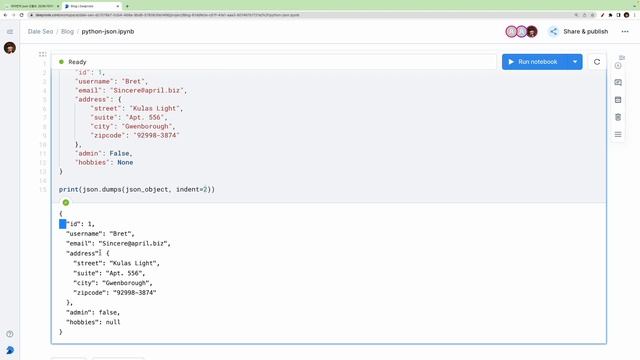
Task: Open the help question mark icon
Action: 10,334
